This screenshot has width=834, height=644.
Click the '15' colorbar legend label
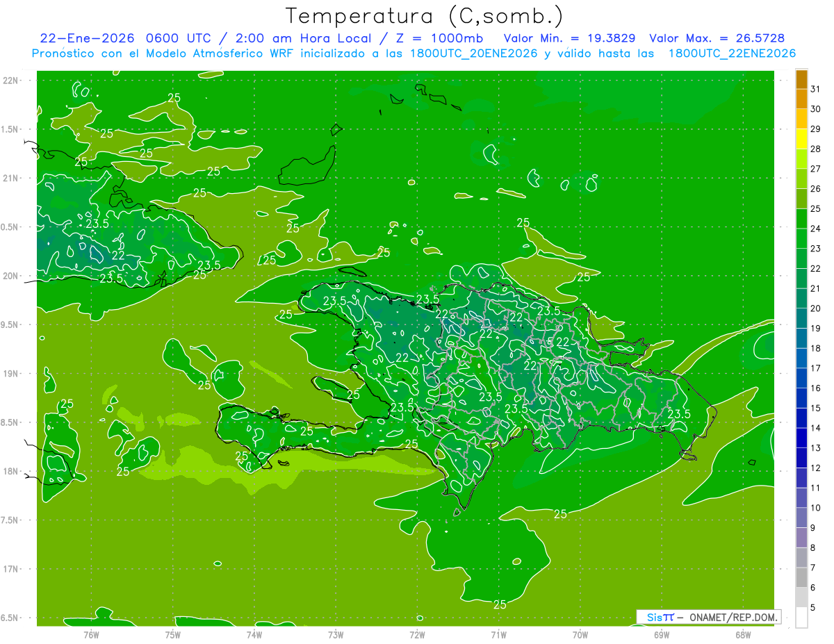click(x=816, y=408)
